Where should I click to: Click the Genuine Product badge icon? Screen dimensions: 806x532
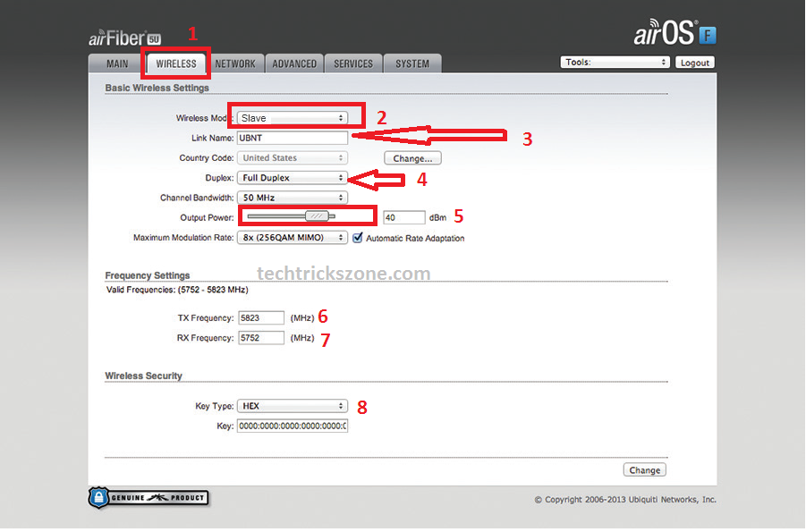pyautogui.click(x=148, y=497)
